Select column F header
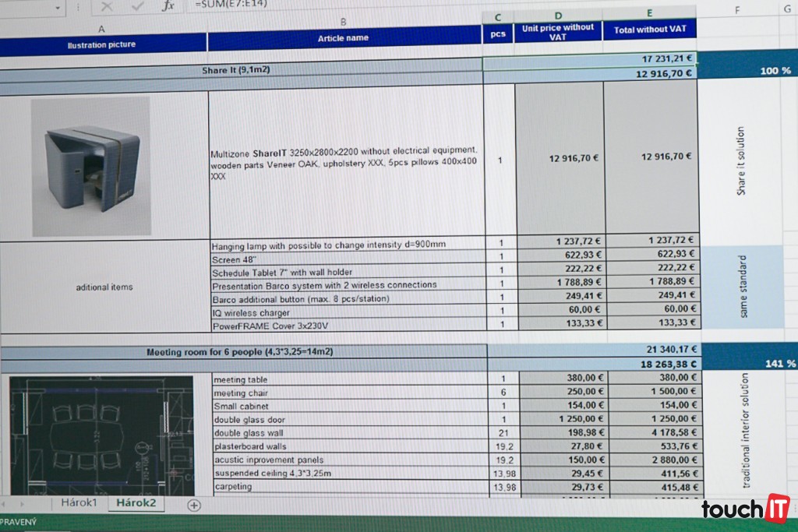This screenshot has width=798, height=532. coord(737,10)
